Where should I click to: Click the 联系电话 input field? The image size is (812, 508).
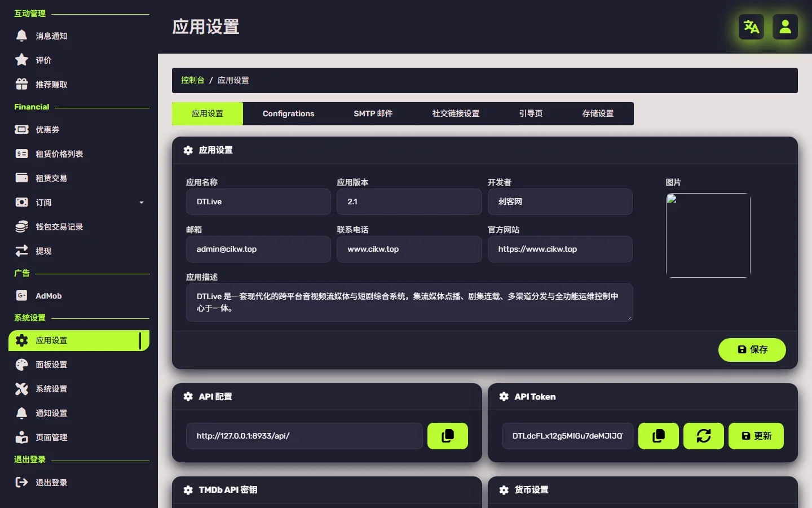409,249
